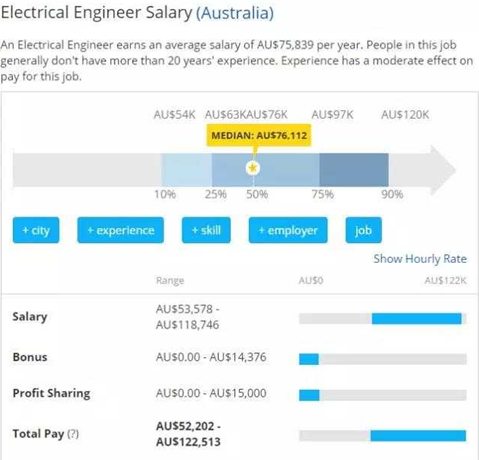Click the Total Pay range bar
This screenshot has height=460, width=479.
[x=418, y=436]
